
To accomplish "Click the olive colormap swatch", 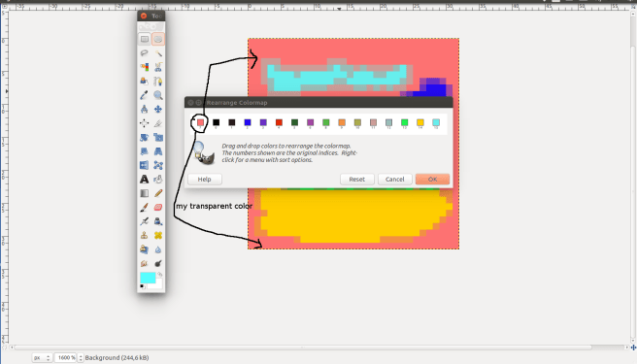I will click(357, 122).
